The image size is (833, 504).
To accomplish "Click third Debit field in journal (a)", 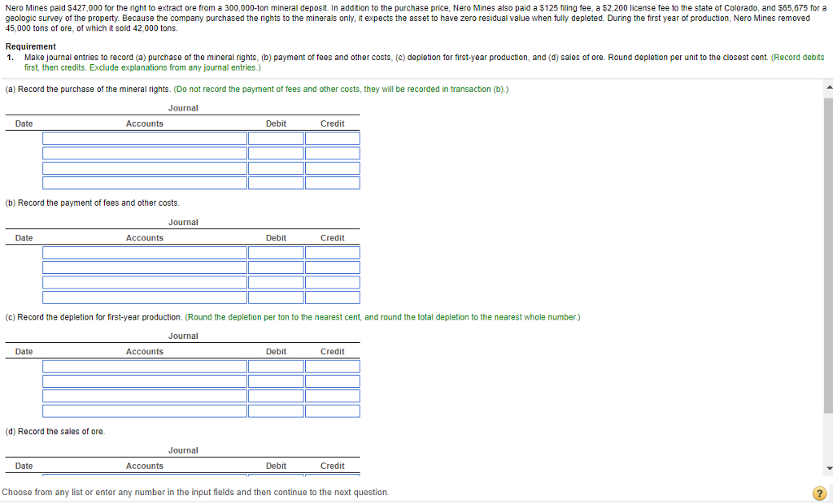I will tap(276, 168).
